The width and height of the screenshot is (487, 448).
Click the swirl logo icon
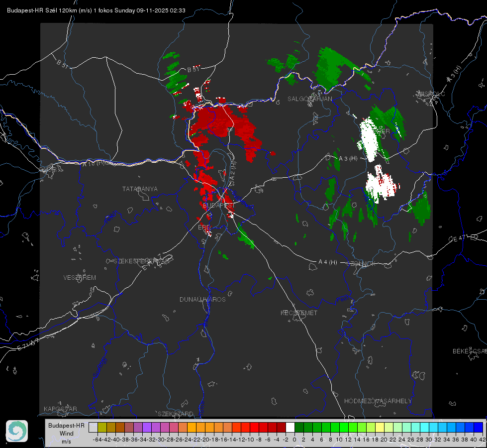[17, 431]
